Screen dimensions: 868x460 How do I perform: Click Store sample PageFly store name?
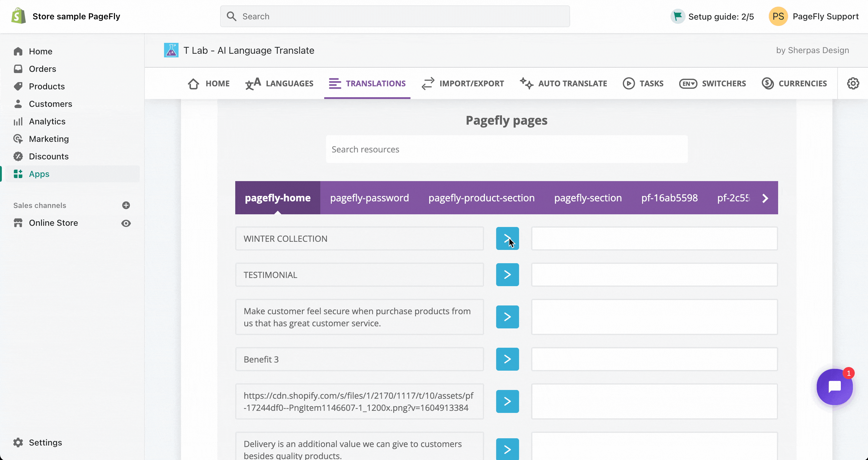point(76,16)
